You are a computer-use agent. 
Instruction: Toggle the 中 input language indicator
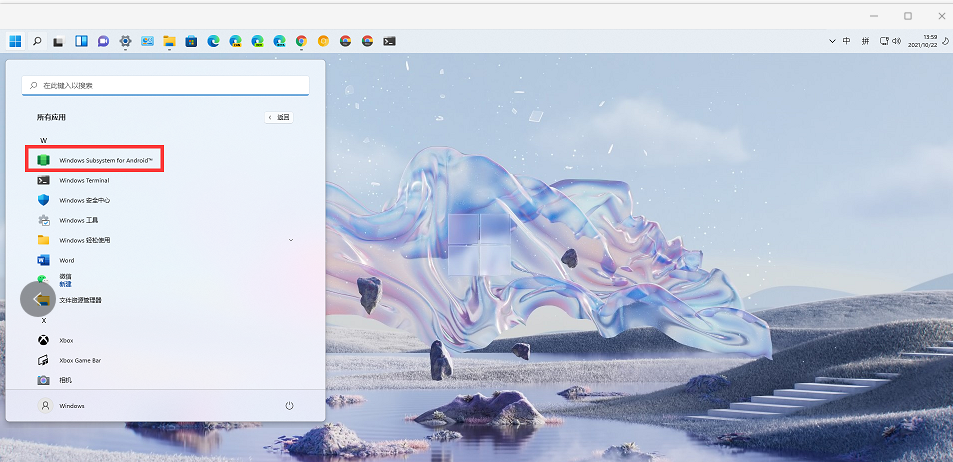[x=847, y=41]
